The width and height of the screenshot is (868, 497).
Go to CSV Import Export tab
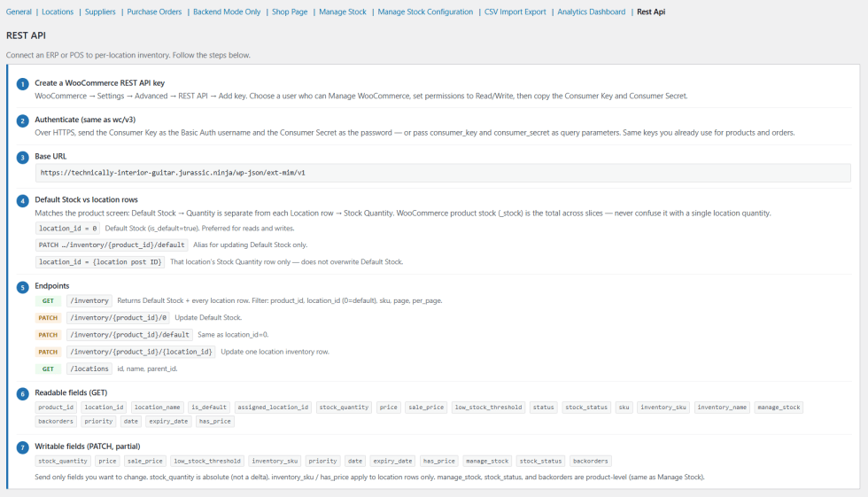(515, 12)
